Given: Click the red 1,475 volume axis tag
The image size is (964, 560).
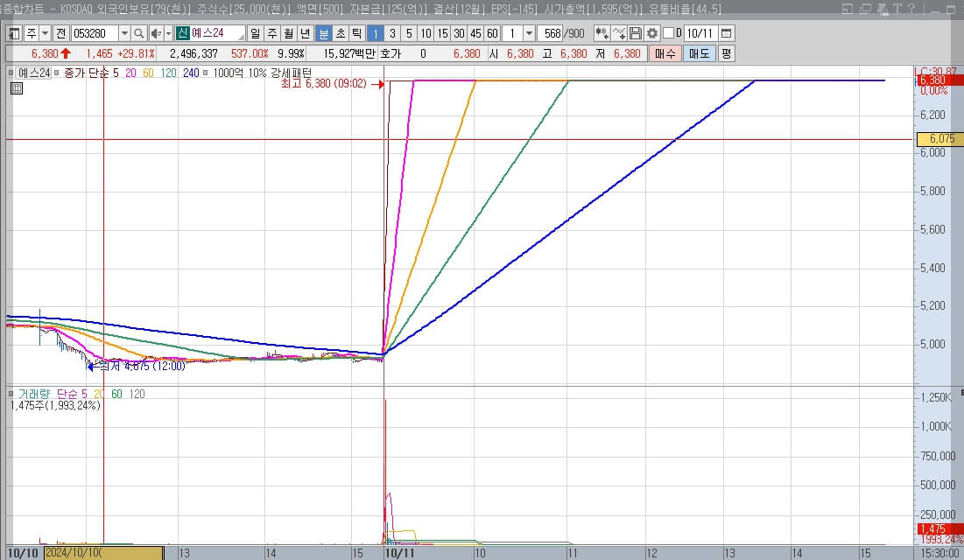Looking at the screenshot, I should pos(940,528).
